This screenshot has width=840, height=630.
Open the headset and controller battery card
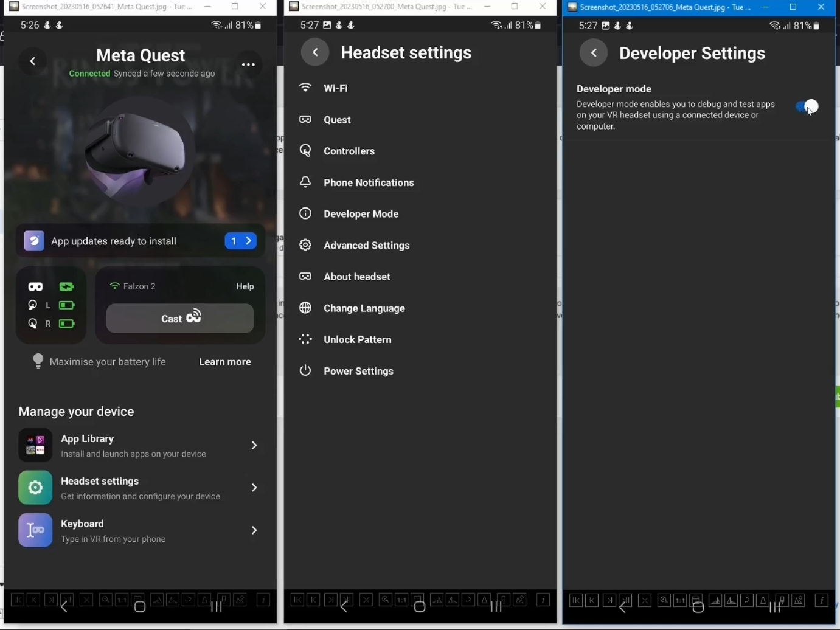click(x=51, y=305)
